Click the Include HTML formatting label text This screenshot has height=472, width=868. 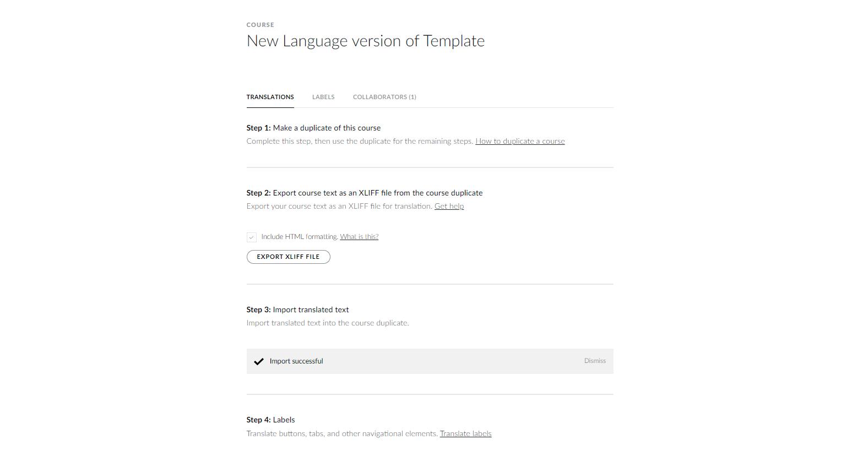tap(300, 237)
